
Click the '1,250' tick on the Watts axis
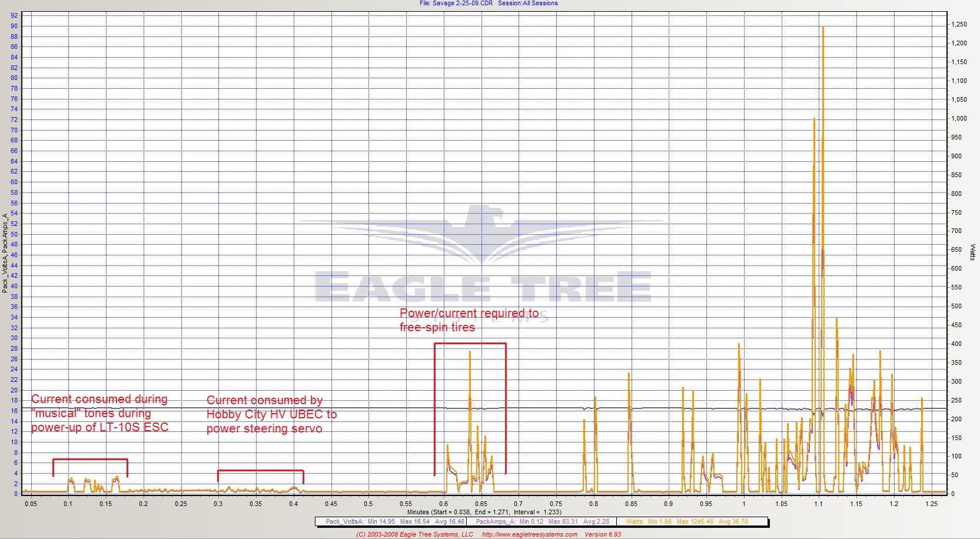(959, 24)
